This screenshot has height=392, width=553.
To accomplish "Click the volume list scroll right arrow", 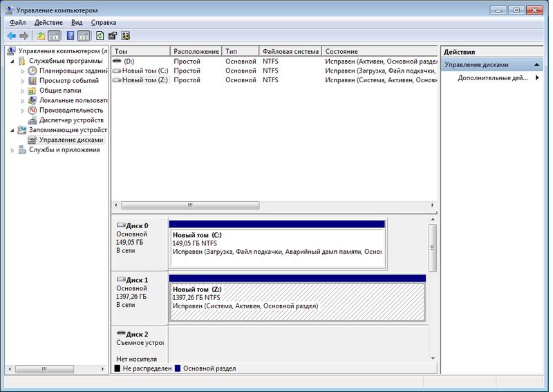I will point(433,205).
